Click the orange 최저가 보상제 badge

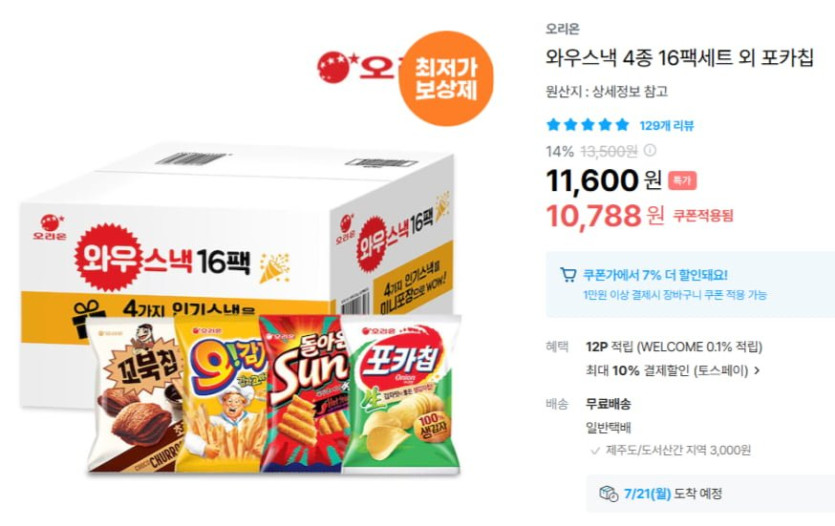point(446,78)
